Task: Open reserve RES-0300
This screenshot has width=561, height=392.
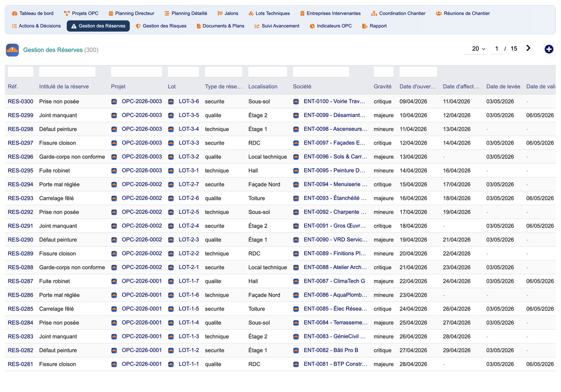Action: click(x=21, y=101)
